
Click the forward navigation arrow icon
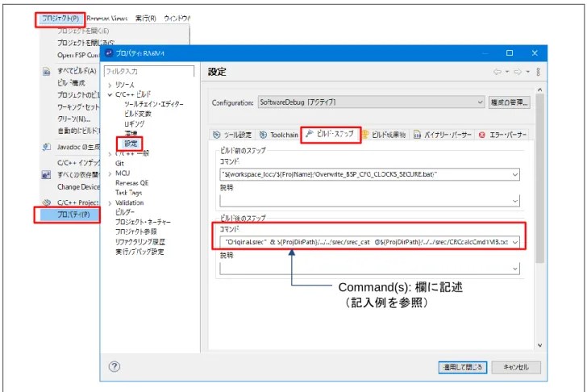(518, 72)
